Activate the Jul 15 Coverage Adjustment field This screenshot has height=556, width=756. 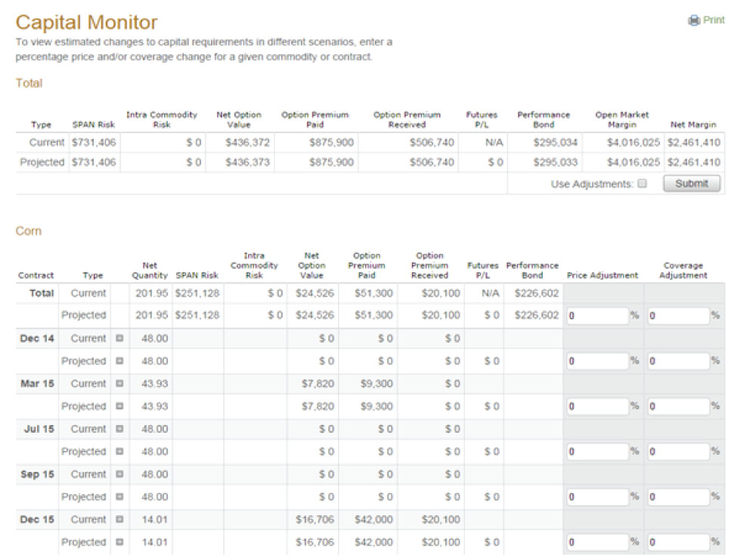(678, 452)
